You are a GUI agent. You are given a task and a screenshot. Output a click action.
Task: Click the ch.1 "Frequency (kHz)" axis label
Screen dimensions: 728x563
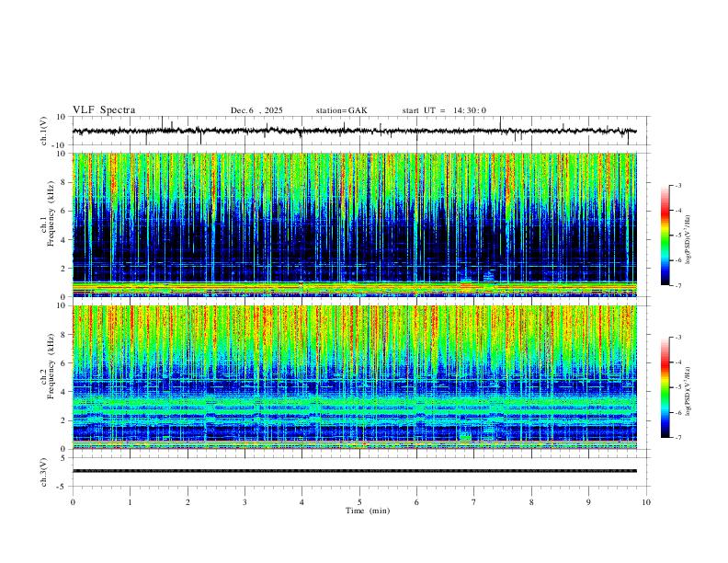click(x=51, y=213)
